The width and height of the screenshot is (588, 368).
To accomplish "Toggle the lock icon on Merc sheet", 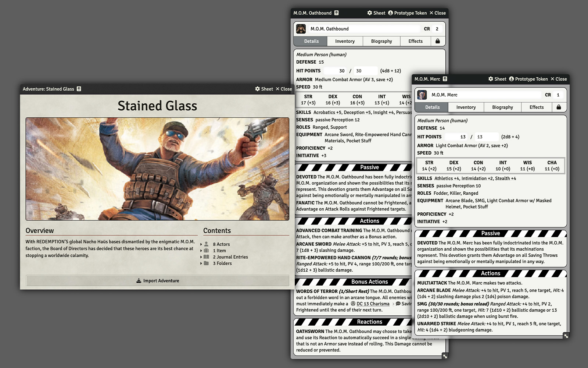I will 559,107.
